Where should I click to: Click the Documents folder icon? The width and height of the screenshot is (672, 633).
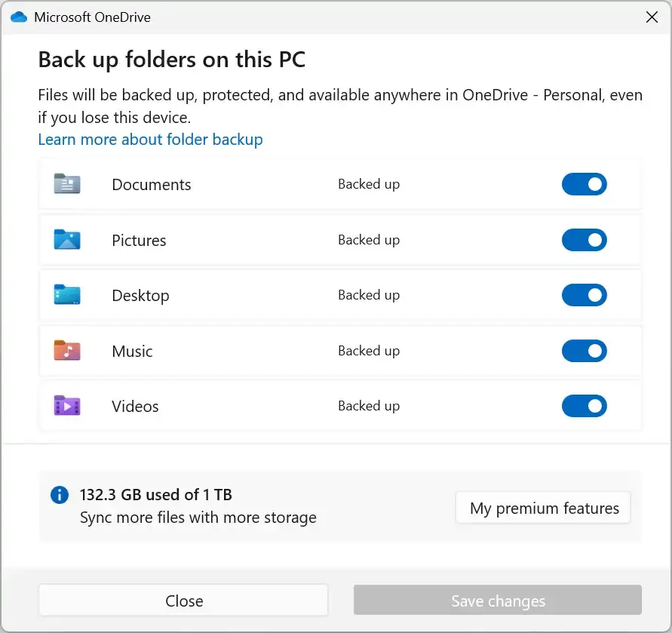click(67, 184)
